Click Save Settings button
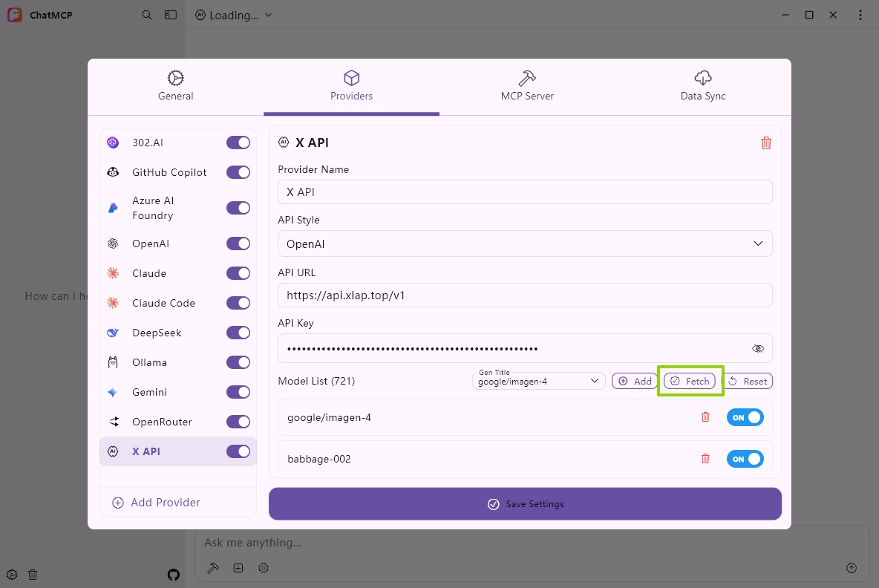The image size is (879, 588). pos(525,504)
